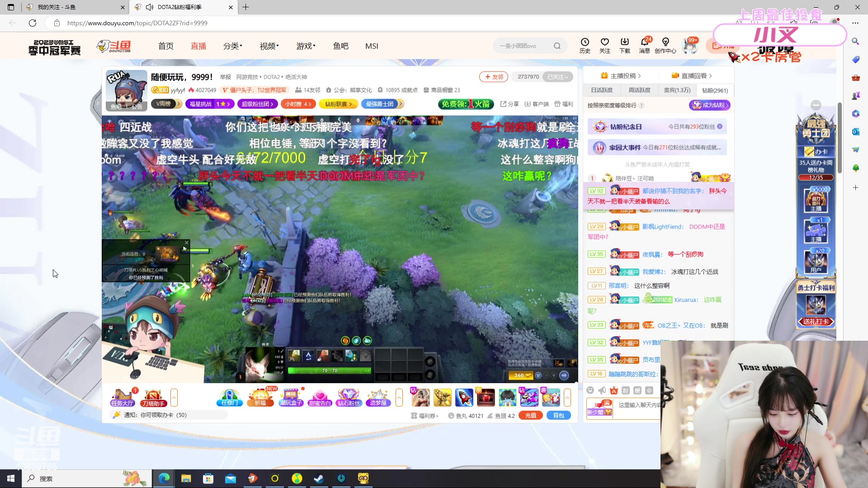This screenshot has width=868, height=488.
Task: Expand 视频 video dropdown in navigation
Action: click(269, 46)
